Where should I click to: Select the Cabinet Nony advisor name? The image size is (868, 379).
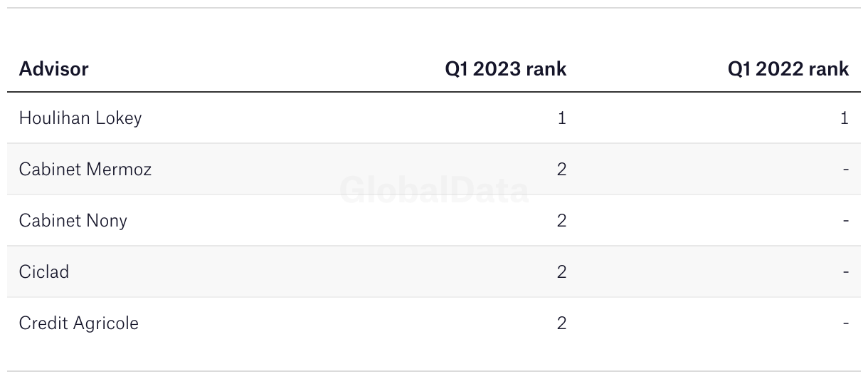(73, 221)
